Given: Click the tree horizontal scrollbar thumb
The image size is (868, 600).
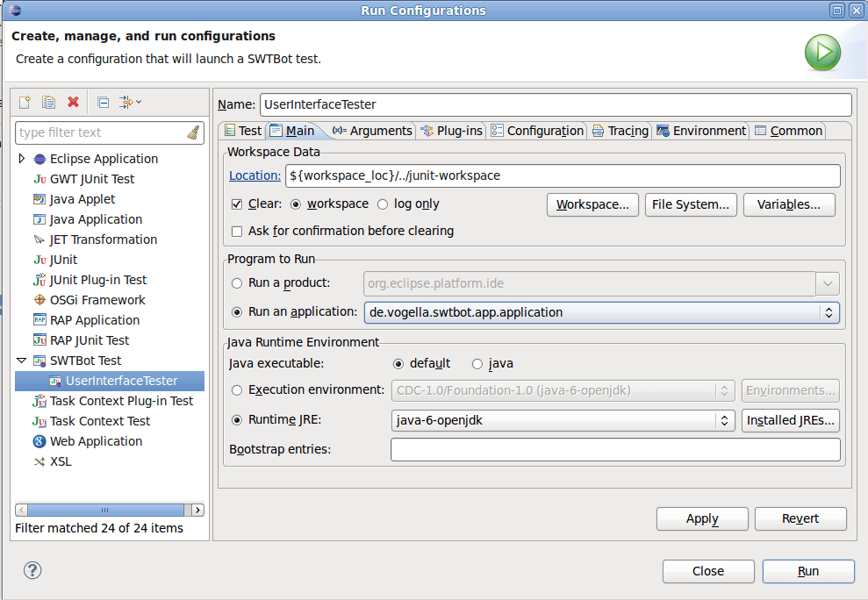Looking at the screenshot, I should click(x=105, y=510).
